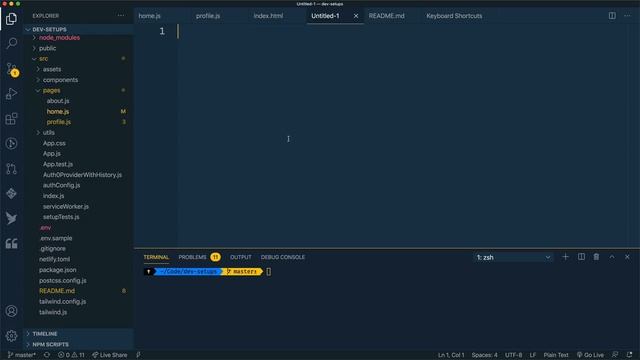The width and height of the screenshot is (640, 360).
Task: Click Go Live in status bar
Action: pyautogui.click(x=590, y=355)
